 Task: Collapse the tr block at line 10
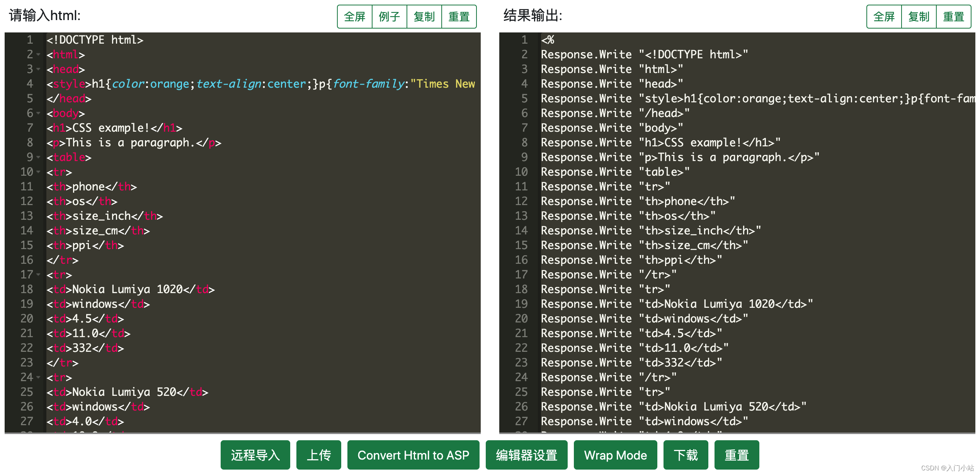(38, 172)
